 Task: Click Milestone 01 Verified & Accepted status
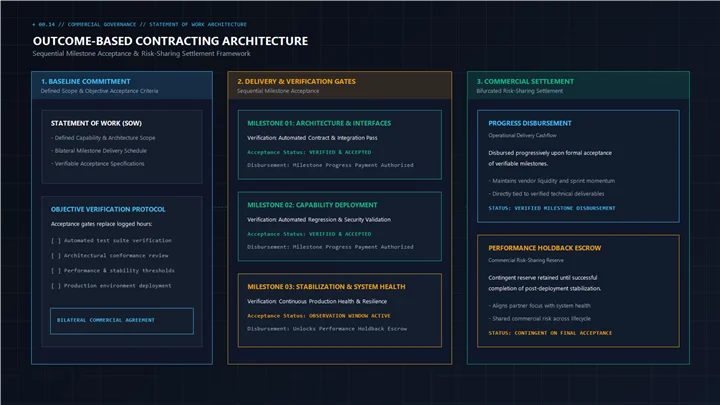(x=309, y=152)
